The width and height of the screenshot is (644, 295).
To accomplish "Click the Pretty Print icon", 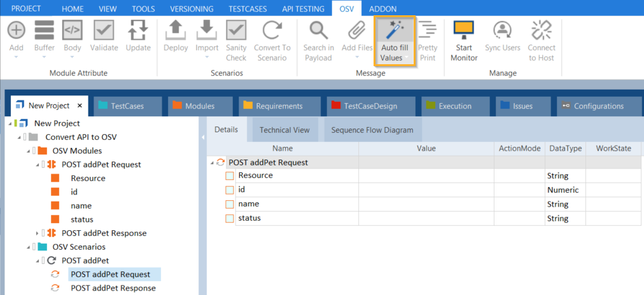I will (428, 31).
